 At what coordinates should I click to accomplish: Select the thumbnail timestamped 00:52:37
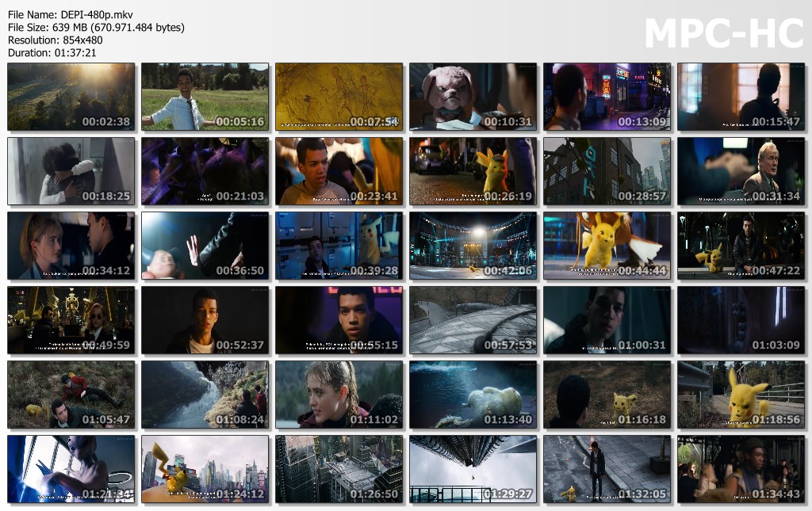click(205, 320)
